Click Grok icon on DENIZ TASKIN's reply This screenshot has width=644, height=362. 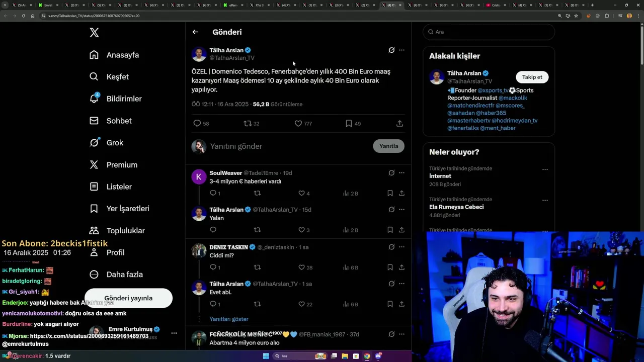tap(391, 247)
